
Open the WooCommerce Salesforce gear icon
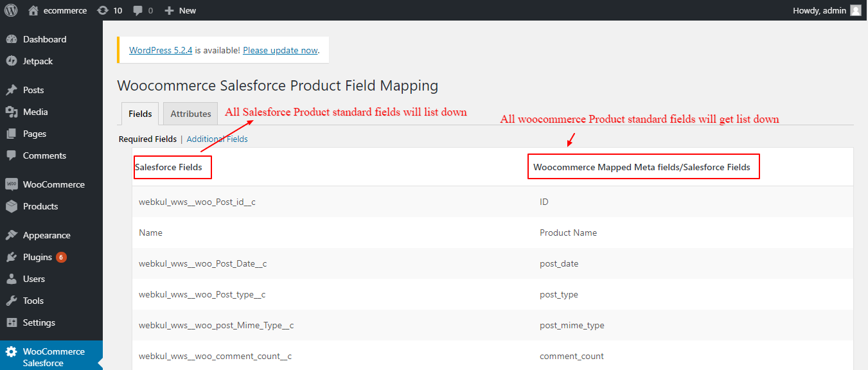pyautogui.click(x=12, y=352)
